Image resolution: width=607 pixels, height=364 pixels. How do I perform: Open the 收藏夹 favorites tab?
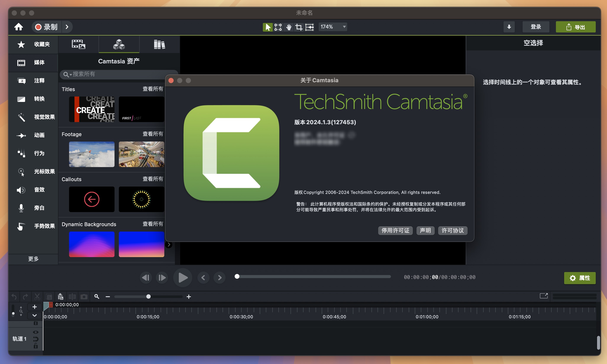click(x=33, y=44)
